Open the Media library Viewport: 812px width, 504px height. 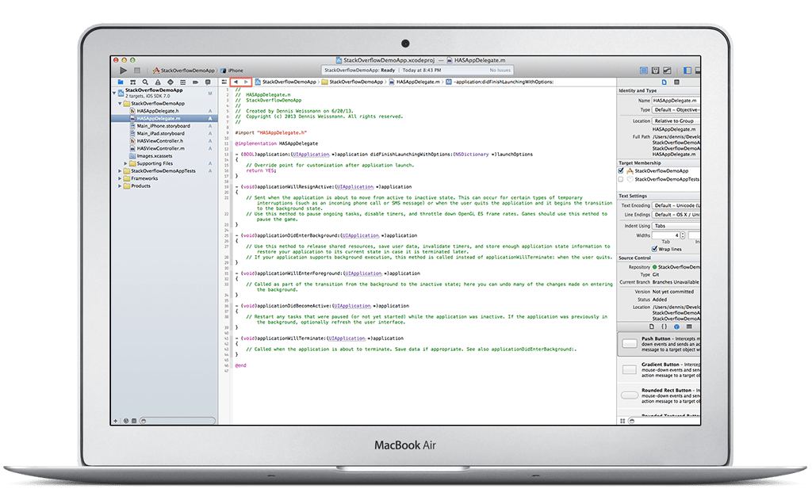click(x=689, y=326)
